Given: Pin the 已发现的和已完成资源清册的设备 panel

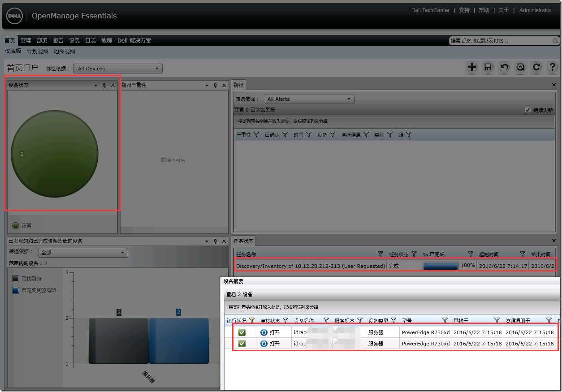Looking at the screenshot, I should point(215,241).
